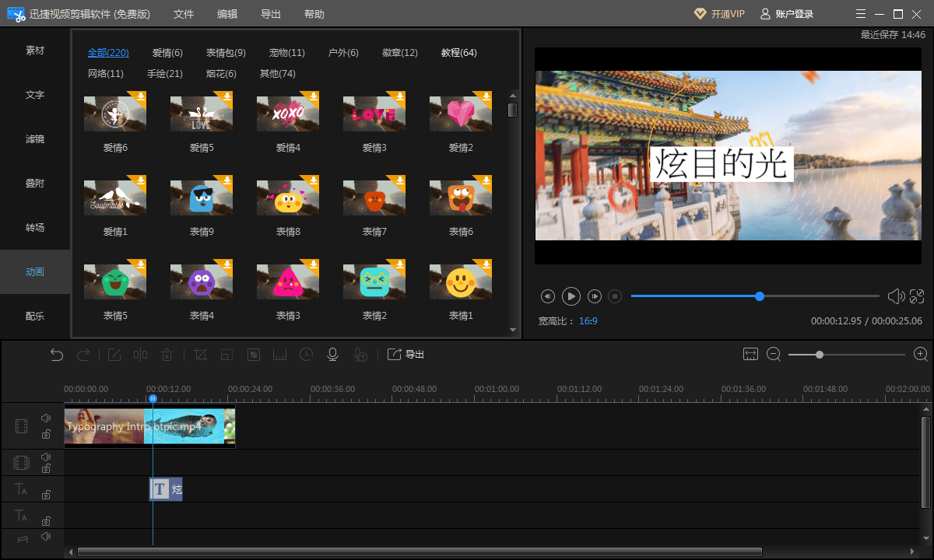The image size is (934, 560).
Task: Filter animations by 表情包(9) category
Action: pyautogui.click(x=226, y=53)
